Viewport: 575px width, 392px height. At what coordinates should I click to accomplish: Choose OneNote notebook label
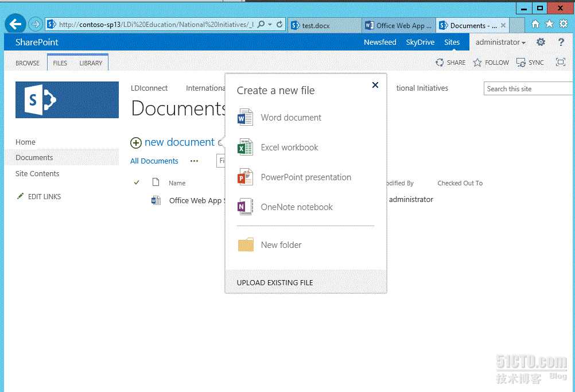tap(297, 207)
